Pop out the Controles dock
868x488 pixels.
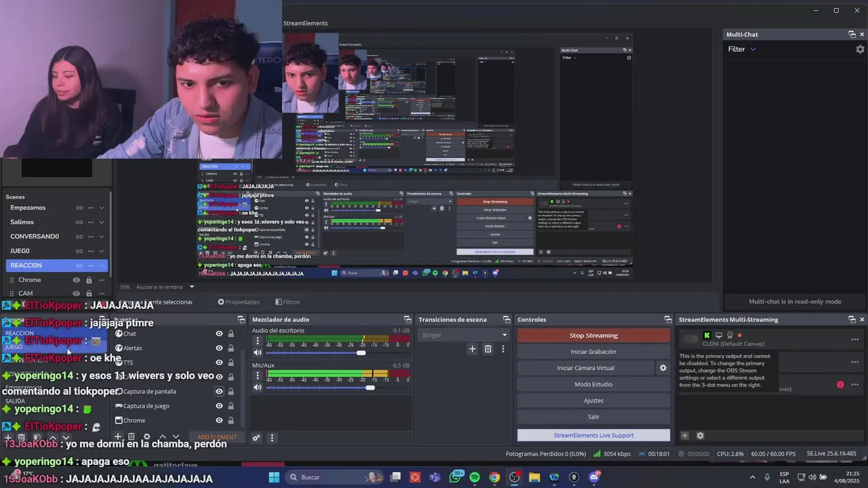pos(667,320)
